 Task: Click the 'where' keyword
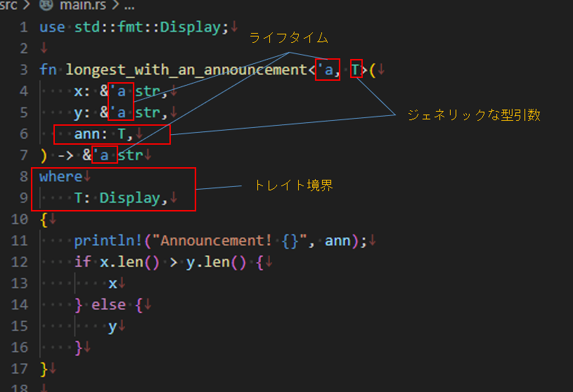pyautogui.click(x=60, y=176)
